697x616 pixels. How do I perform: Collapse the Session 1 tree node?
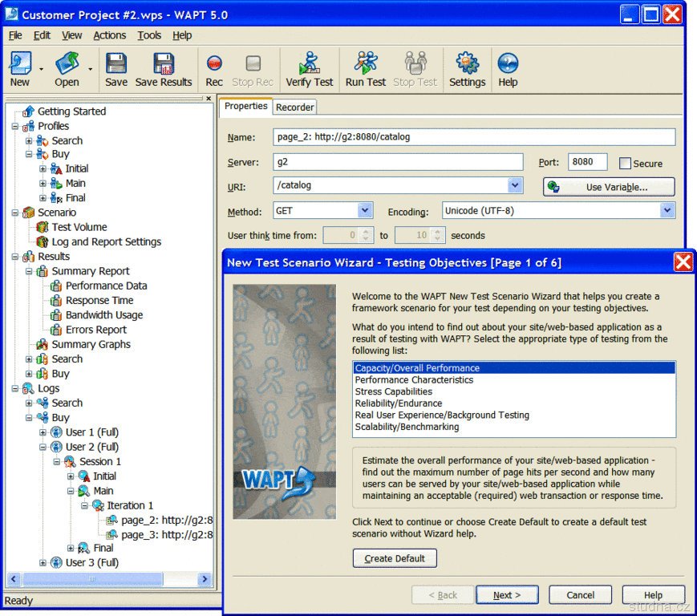(58, 462)
